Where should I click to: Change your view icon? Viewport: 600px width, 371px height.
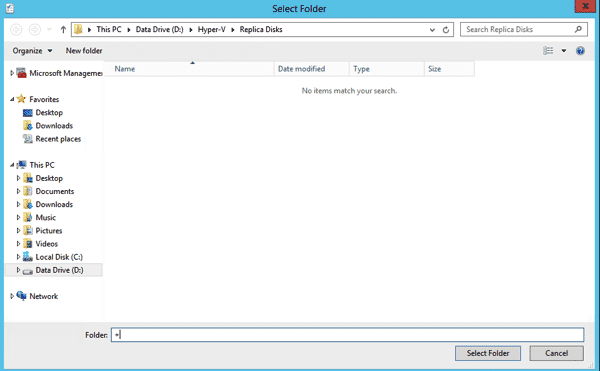[x=548, y=50]
